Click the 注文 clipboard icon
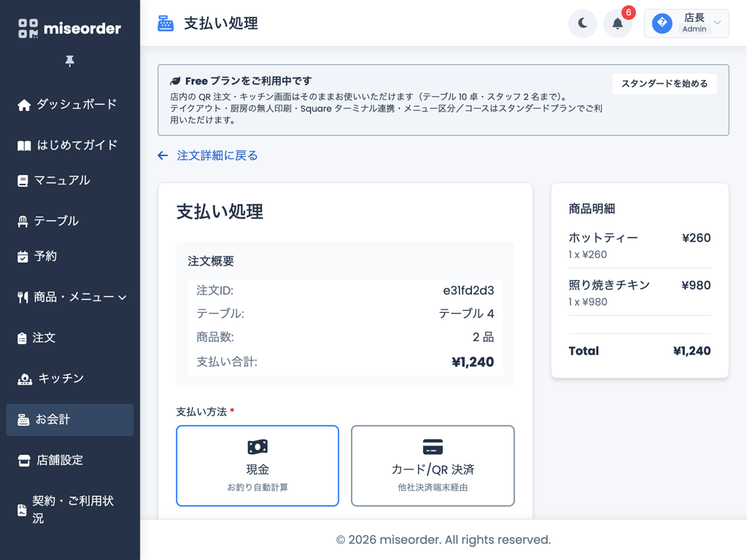 pos(22,338)
